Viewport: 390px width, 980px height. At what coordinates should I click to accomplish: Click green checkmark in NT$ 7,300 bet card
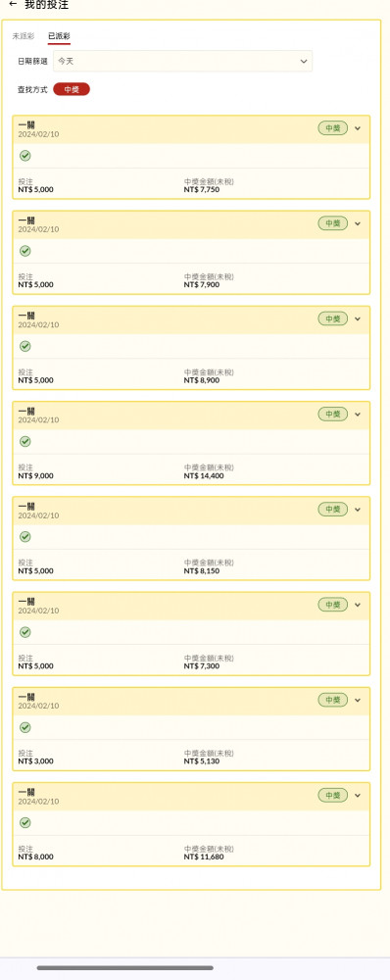25,632
